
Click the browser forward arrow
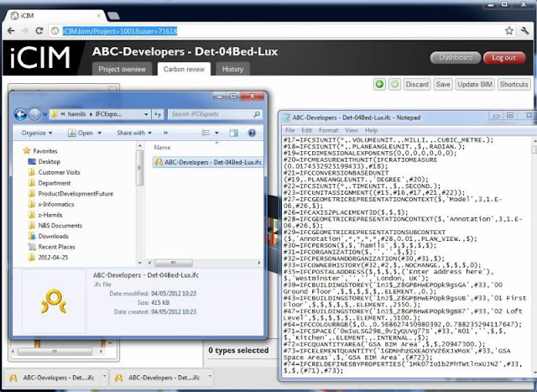point(24,31)
